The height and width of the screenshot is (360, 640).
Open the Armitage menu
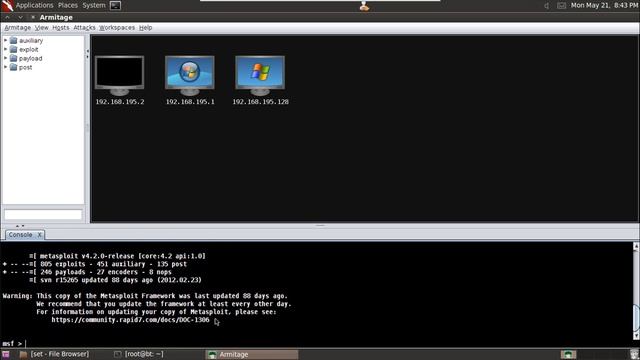(18, 28)
